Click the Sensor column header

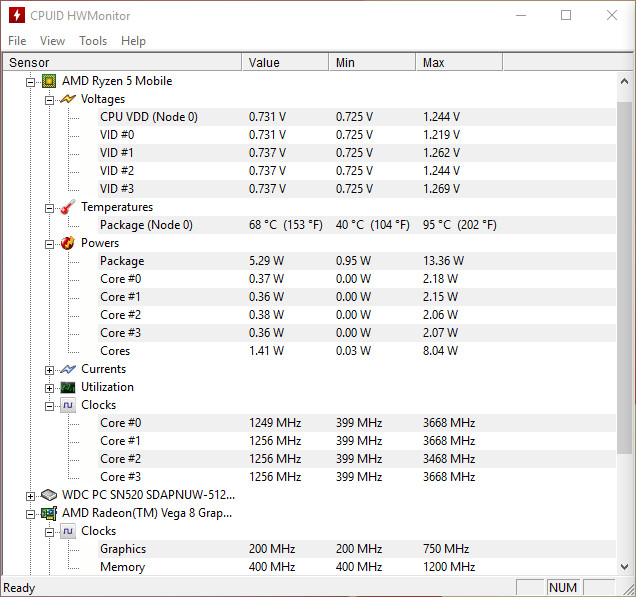tap(122, 62)
